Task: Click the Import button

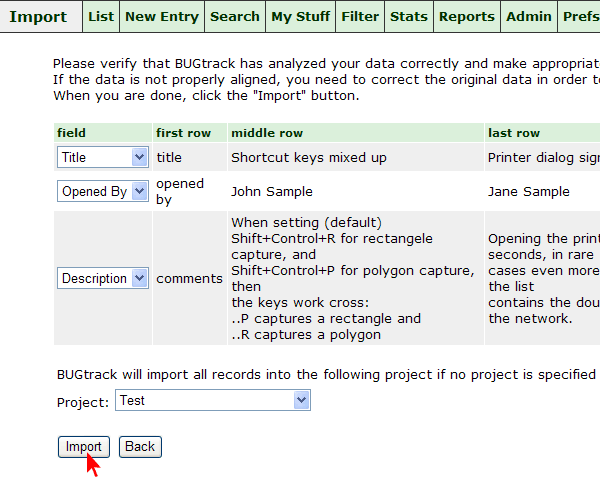Action: click(x=84, y=446)
